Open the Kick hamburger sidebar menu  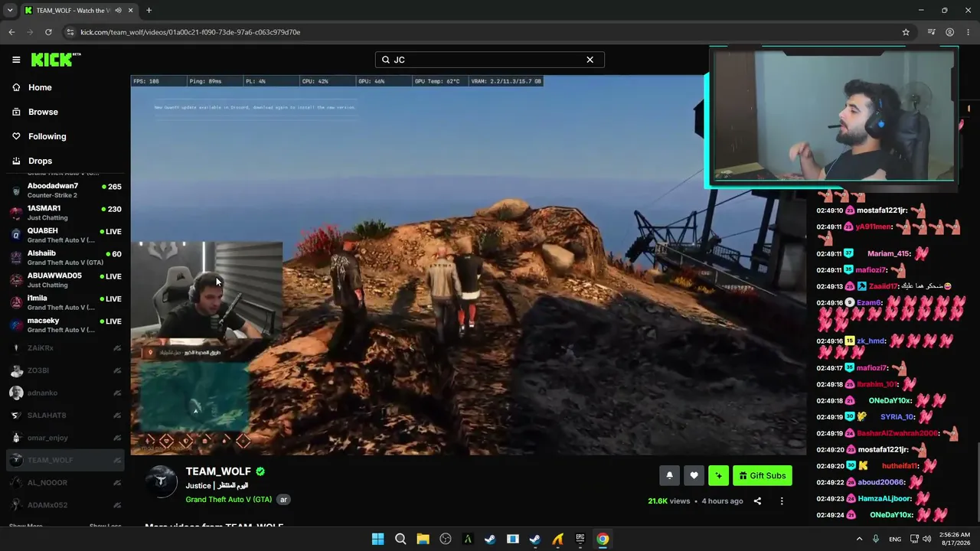click(16, 60)
